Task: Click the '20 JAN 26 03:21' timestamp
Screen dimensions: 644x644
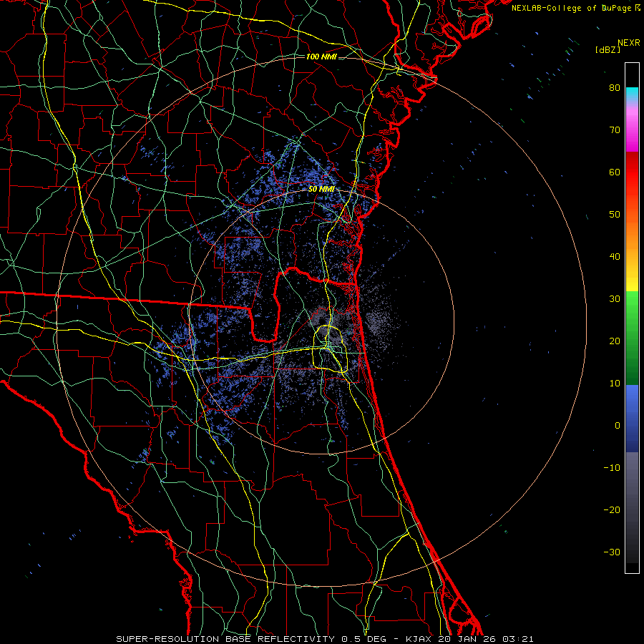Action: click(x=486, y=639)
